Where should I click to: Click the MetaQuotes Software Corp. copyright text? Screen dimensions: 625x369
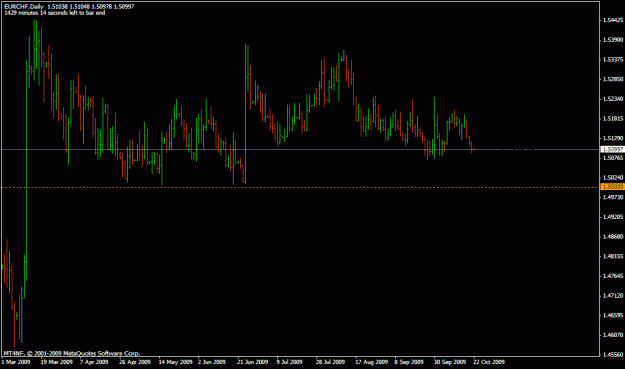point(72,353)
